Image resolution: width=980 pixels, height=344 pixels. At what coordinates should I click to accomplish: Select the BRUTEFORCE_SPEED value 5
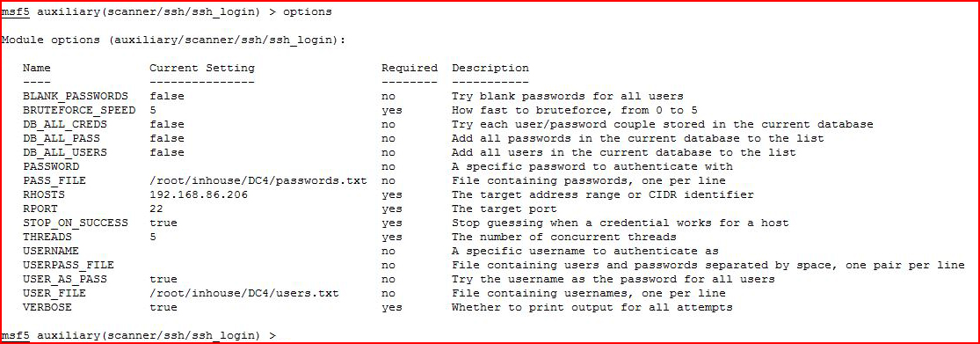tap(153, 110)
